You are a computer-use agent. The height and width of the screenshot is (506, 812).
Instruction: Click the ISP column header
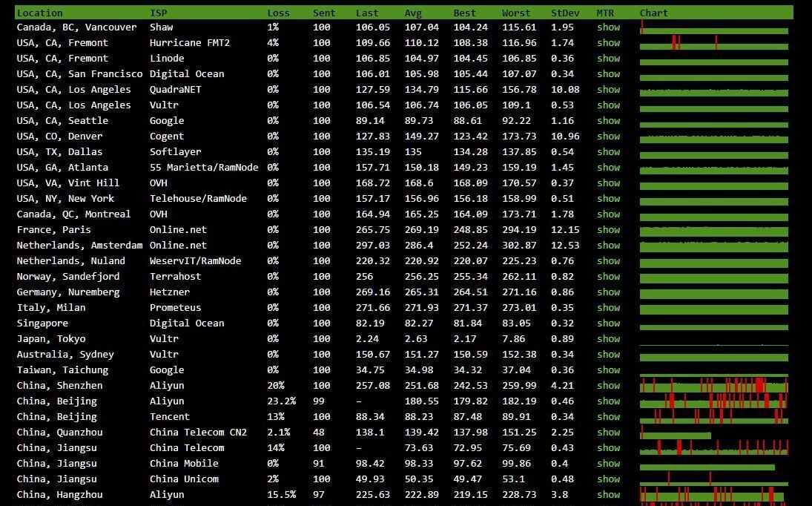(x=159, y=13)
